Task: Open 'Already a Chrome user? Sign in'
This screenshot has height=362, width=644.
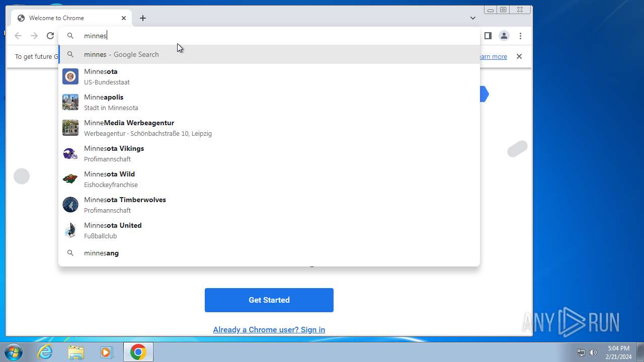Action: (x=269, y=330)
